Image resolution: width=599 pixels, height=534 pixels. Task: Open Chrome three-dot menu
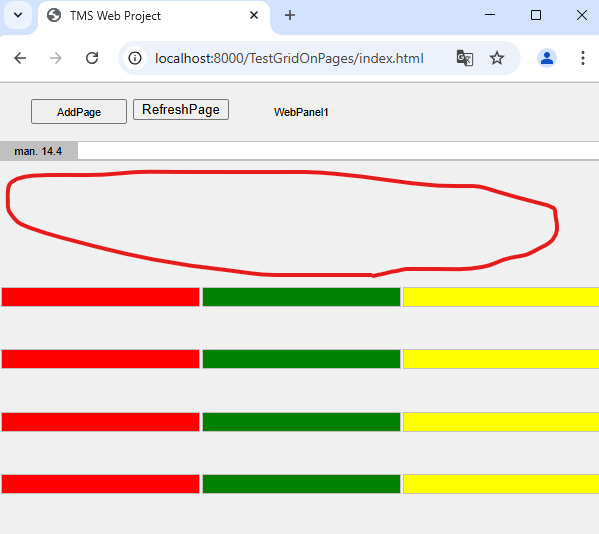click(583, 58)
